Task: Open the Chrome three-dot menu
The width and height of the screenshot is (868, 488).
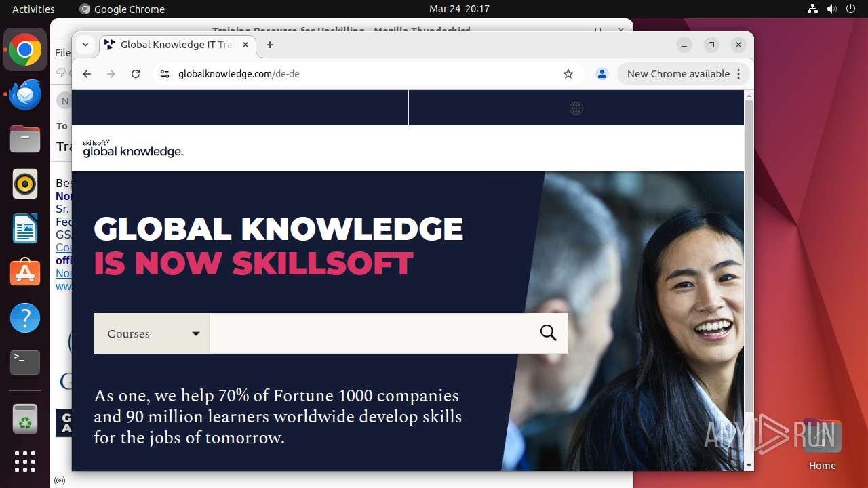Action: point(739,74)
